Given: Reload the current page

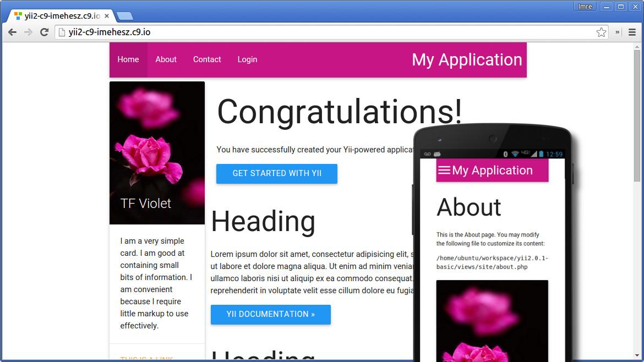Looking at the screenshot, I should click(44, 32).
